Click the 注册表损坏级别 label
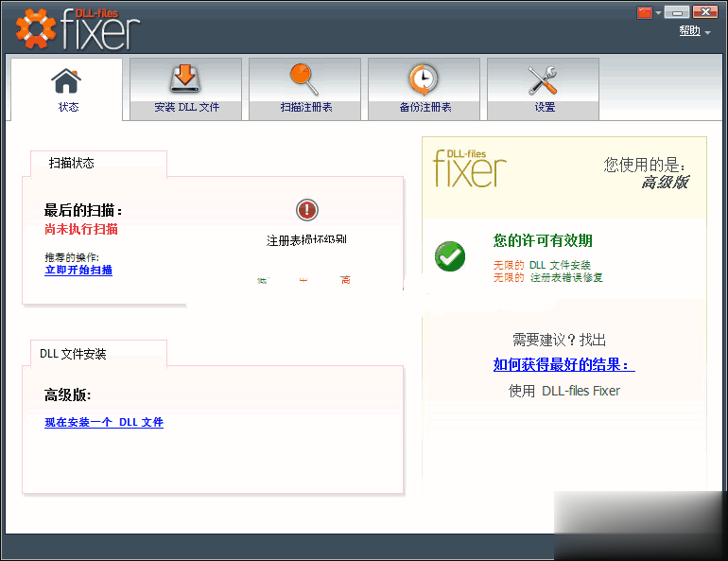The width and height of the screenshot is (728, 561). [306, 240]
